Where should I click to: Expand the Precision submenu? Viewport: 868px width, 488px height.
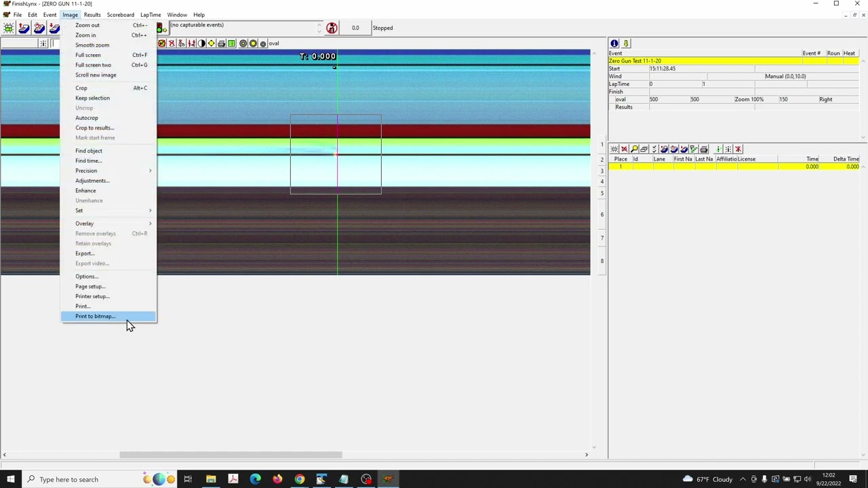108,171
